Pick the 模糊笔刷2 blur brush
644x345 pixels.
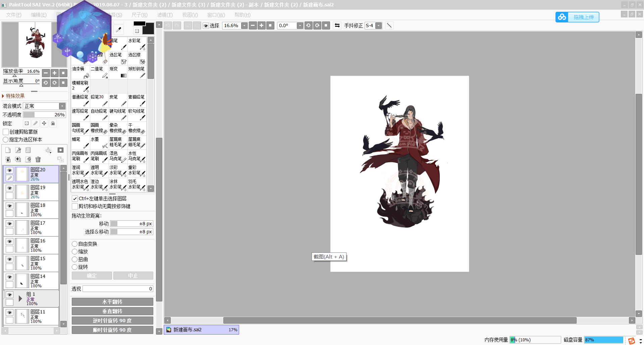pos(80,87)
